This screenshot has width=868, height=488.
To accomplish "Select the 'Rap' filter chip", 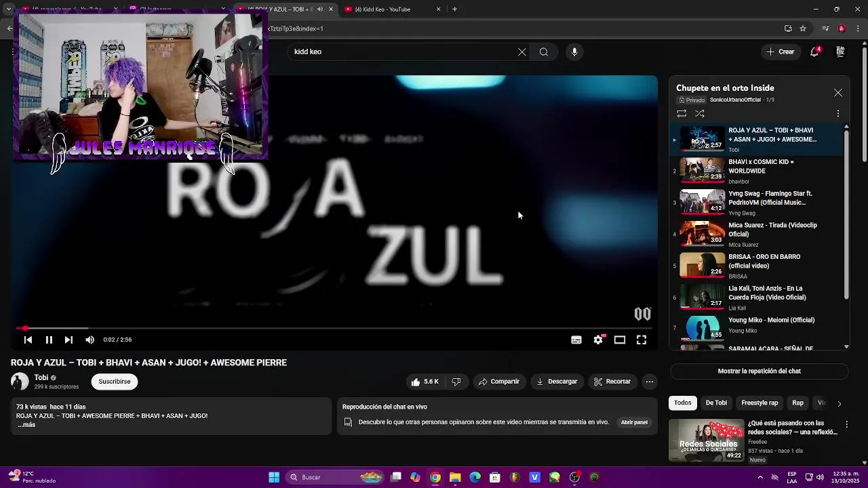I will click(x=798, y=403).
